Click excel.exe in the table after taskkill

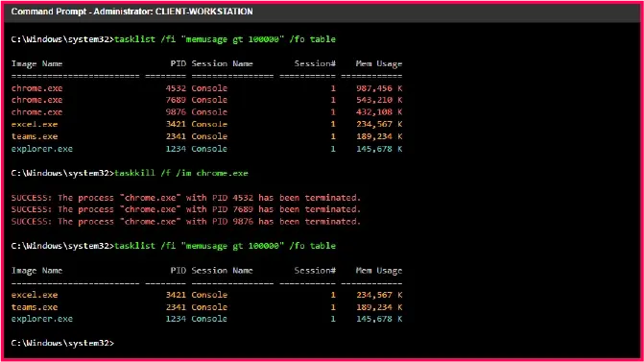[35, 295]
